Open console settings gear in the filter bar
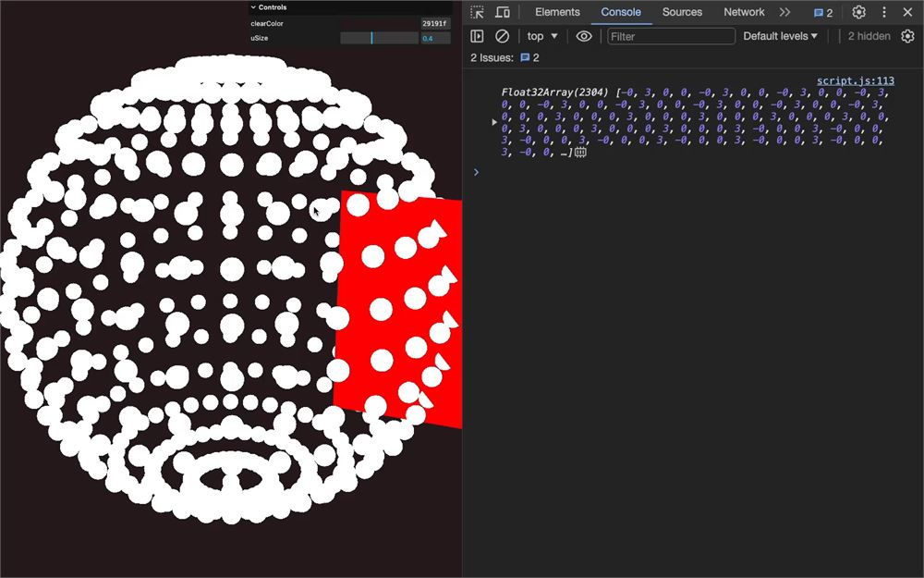Viewport: 924px width, 578px height. (907, 37)
